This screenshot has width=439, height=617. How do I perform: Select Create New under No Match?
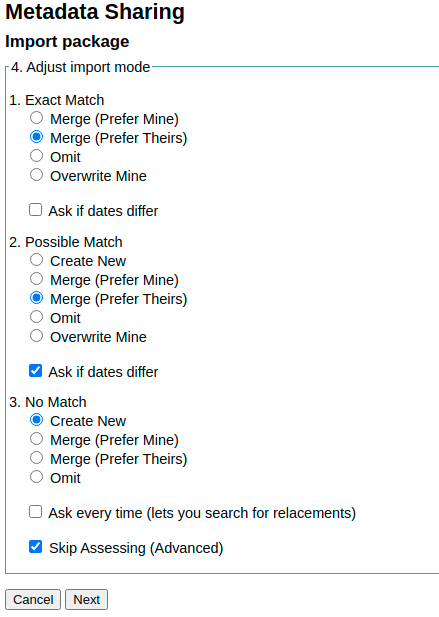coord(36,420)
